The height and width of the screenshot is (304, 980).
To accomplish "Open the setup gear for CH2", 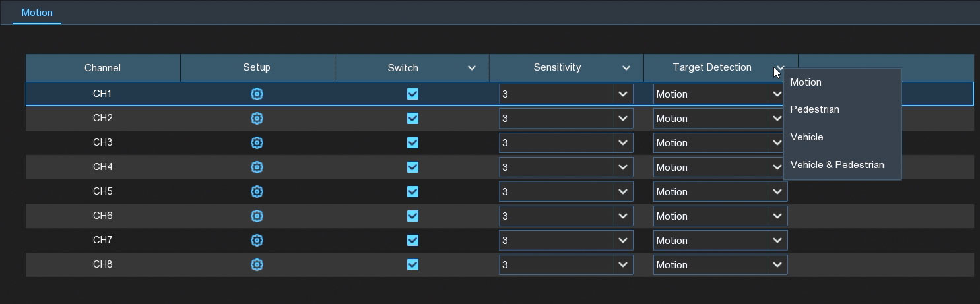I will coord(257,119).
